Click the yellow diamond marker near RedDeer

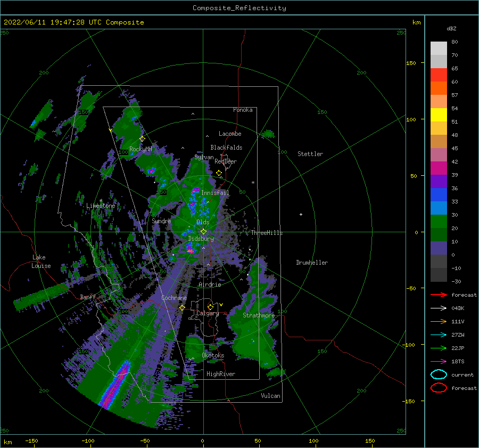[x=219, y=173]
